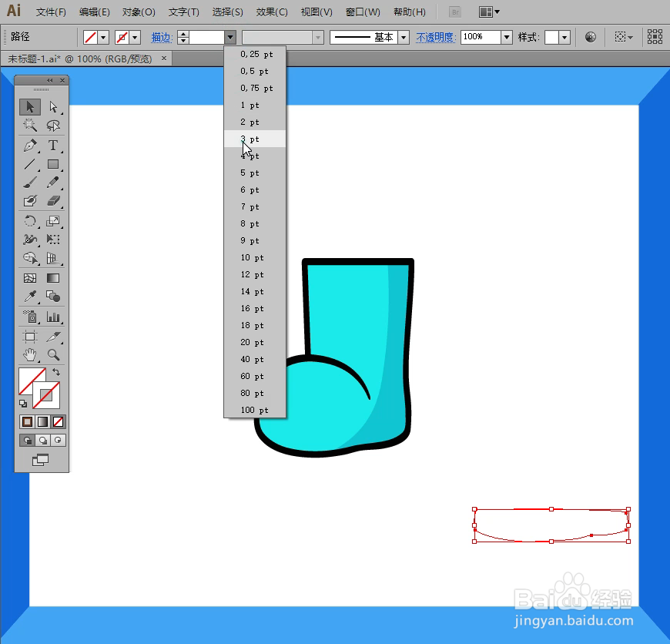Open the brush definition 基本 dropdown

pos(404,38)
